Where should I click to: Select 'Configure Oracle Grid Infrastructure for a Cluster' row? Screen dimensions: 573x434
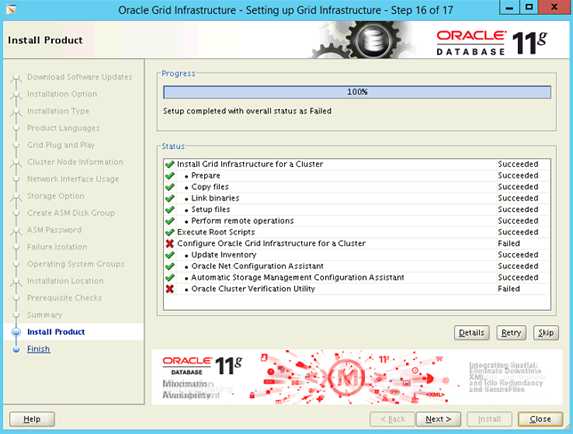coord(357,243)
